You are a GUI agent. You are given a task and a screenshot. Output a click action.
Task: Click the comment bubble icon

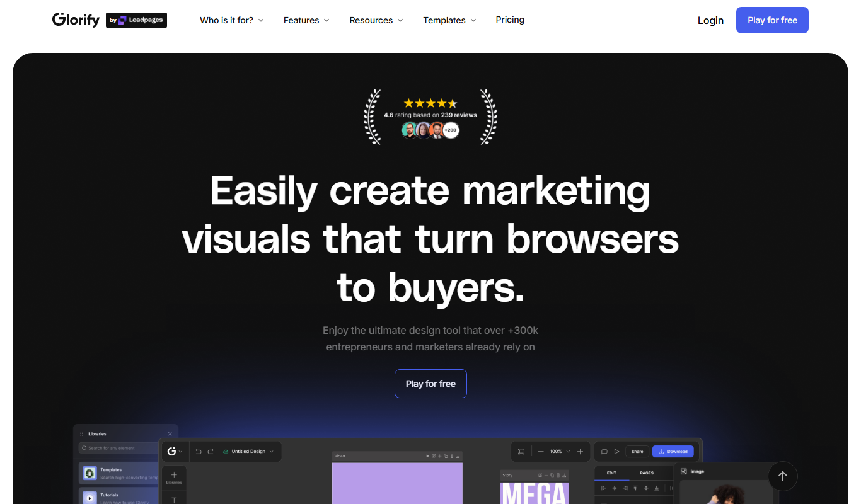(x=604, y=452)
